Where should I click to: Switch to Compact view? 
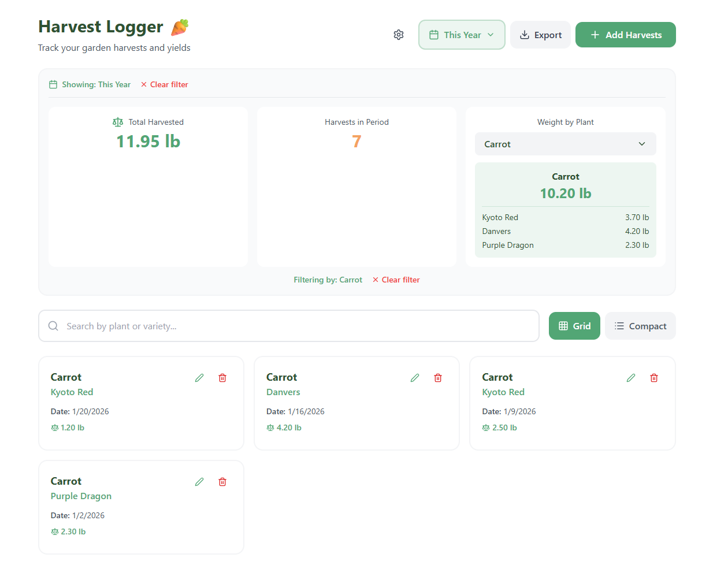(640, 326)
